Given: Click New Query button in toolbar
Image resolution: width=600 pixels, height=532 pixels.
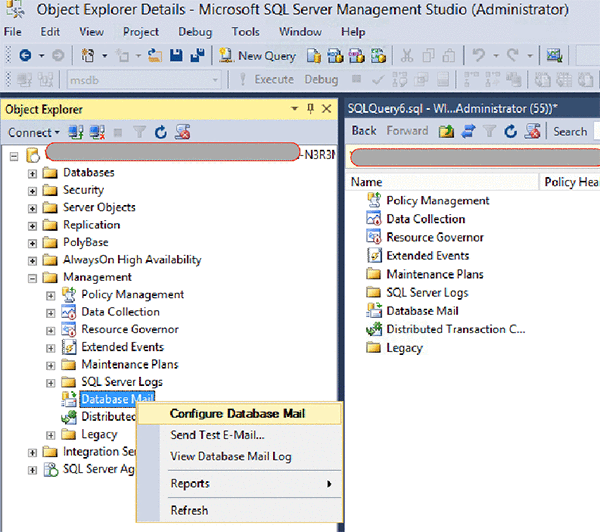Looking at the screenshot, I should tap(258, 56).
